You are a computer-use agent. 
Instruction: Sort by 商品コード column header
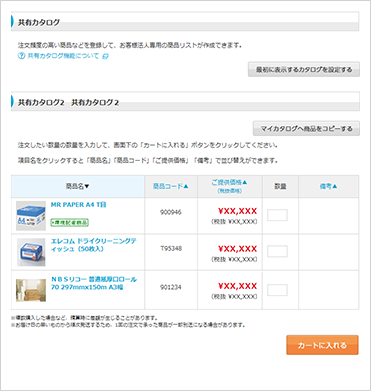(171, 186)
